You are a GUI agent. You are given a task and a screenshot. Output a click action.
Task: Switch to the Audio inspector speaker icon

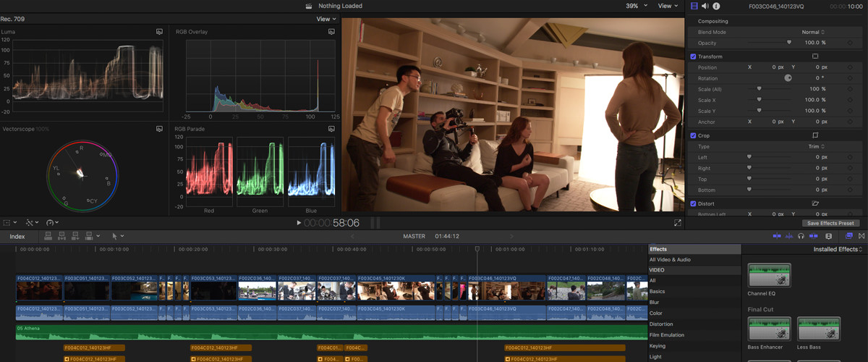pos(705,6)
